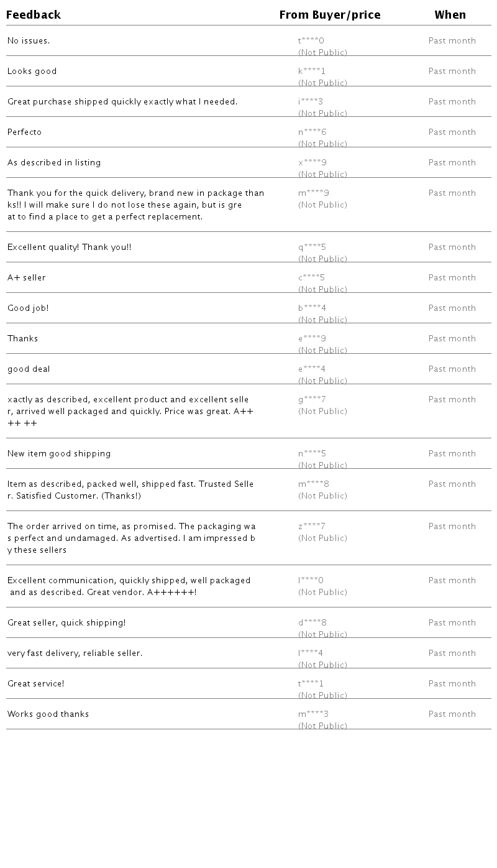Open buyer l****4 on fast delivery row
This screenshot has width=497, height=868.
[311, 653]
